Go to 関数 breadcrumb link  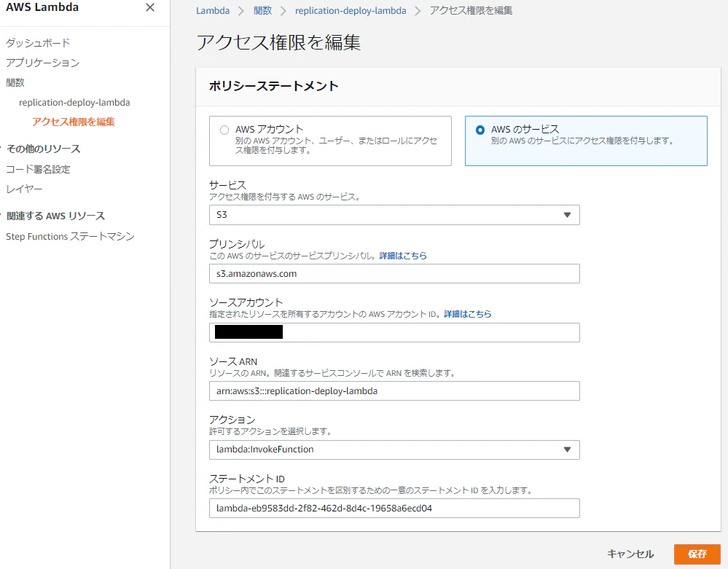tap(263, 11)
